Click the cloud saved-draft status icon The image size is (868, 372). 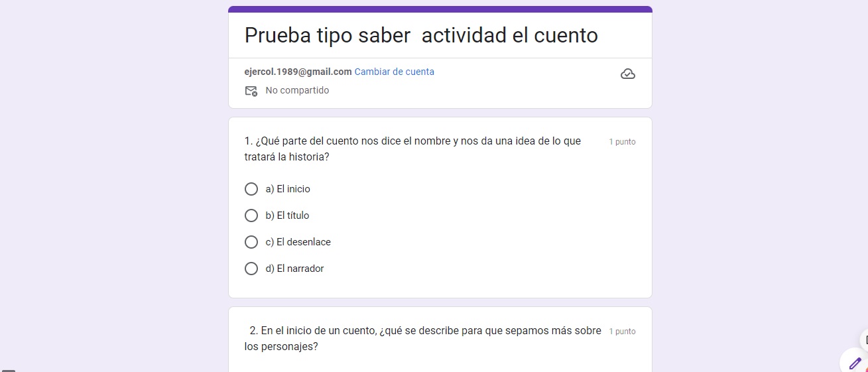point(627,74)
